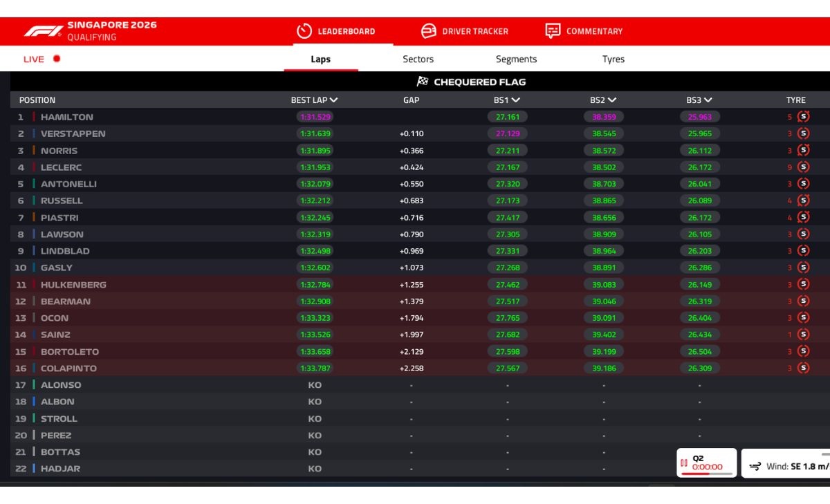Click Gasly's soft tyre icon
The width and height of the screenshot is (830, 504).
tap(803, 268)
